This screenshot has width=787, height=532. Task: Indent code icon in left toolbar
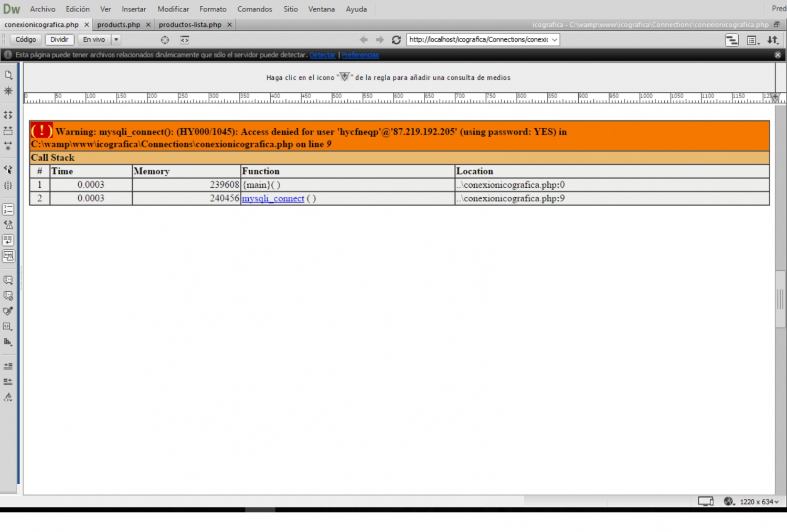8,366
